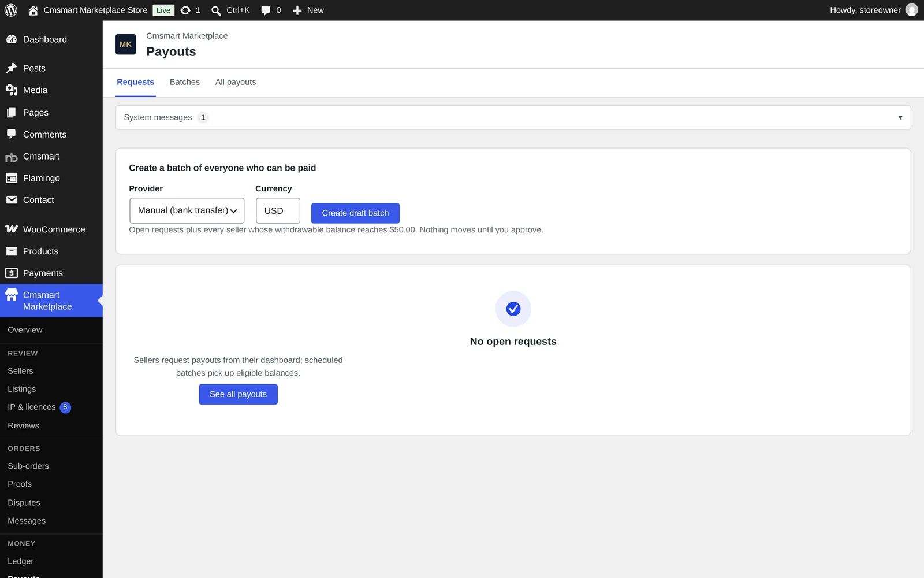This screenshot has height=578, width=924.
Task: Click the storeowner avatar
Action: 912,10
